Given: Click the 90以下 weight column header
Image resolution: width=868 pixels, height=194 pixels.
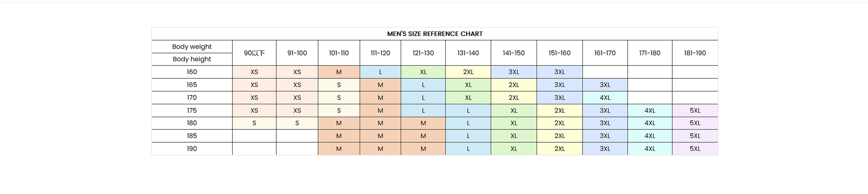Looking at the screenshot, I should (254, 53).
